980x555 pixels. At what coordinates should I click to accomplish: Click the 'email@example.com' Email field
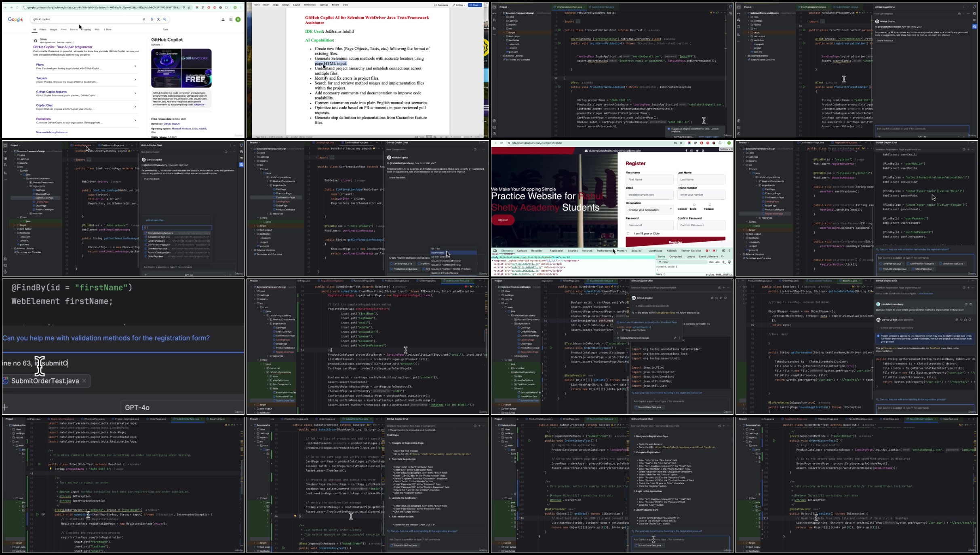[x=649, y=195]
